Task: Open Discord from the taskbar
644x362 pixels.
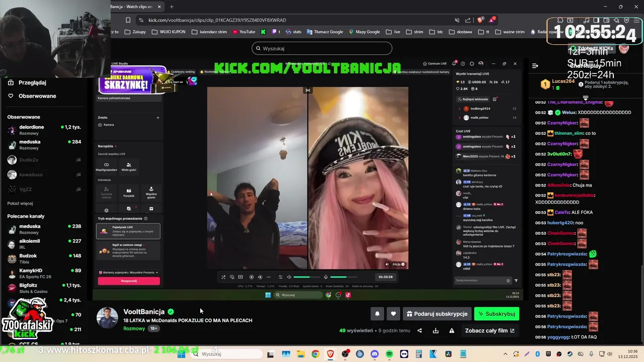Action: coord(374,354)
